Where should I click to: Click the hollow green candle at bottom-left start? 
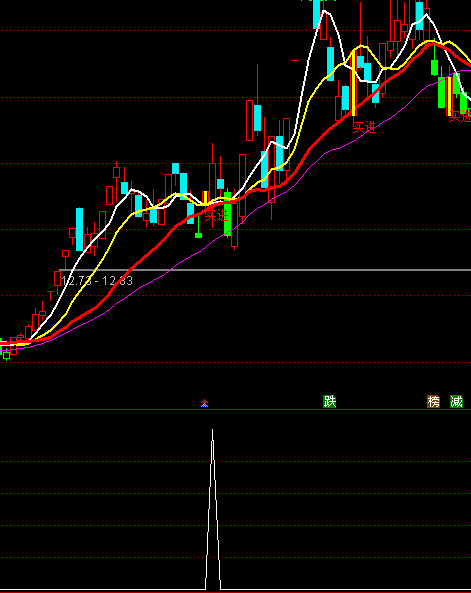[x=6, y=355]
